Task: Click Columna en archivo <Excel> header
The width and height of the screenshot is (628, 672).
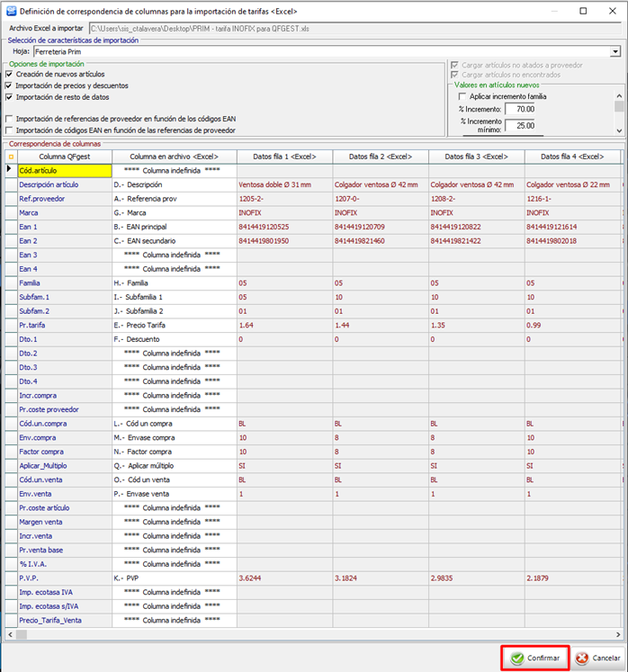Action: pos(175,157)
